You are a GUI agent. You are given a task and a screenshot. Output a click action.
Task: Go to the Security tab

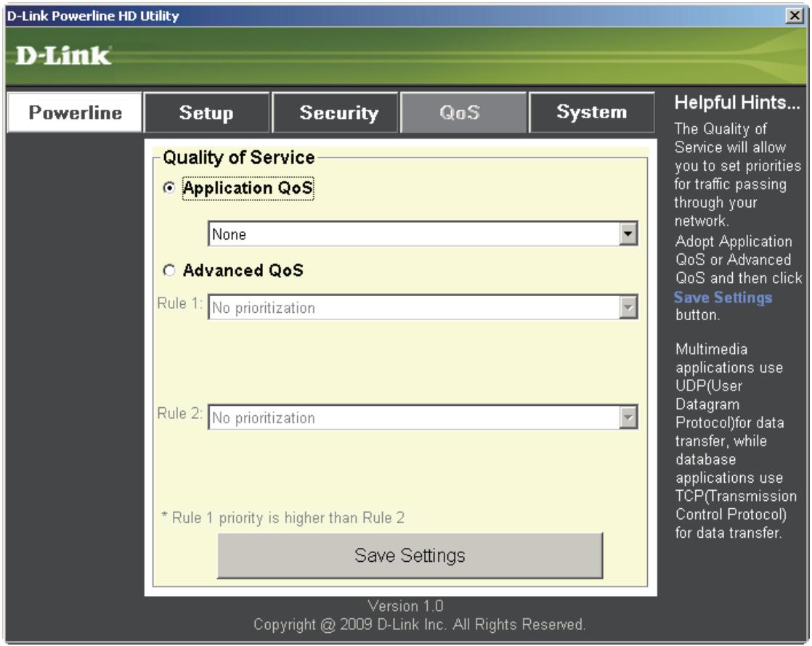pyautogui.click(x=335, y=113)
